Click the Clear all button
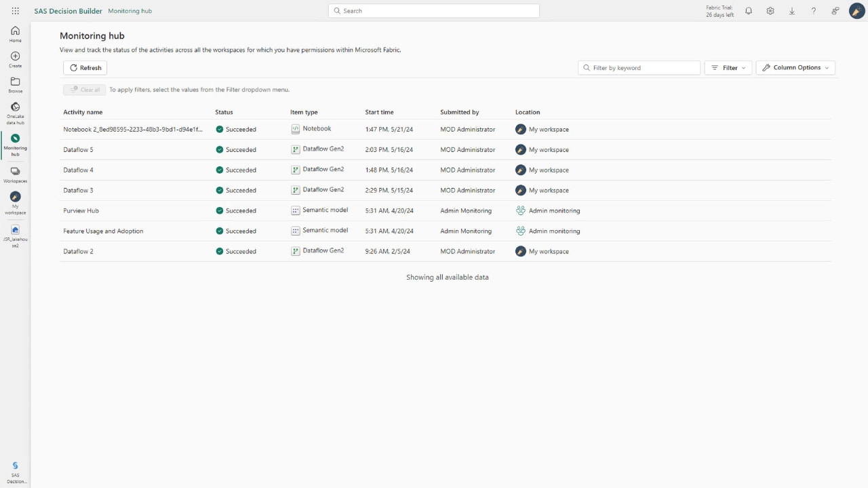 point(85,90)
